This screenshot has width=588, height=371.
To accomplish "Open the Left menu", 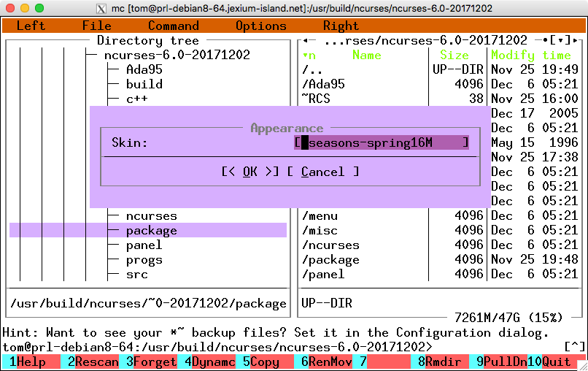I will (x=31, y=26).
